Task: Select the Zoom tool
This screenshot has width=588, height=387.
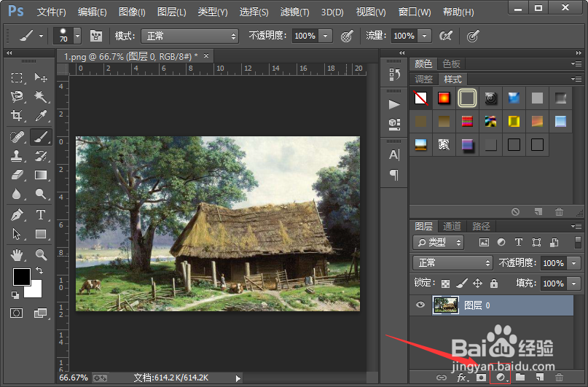Action: (41, 255)
